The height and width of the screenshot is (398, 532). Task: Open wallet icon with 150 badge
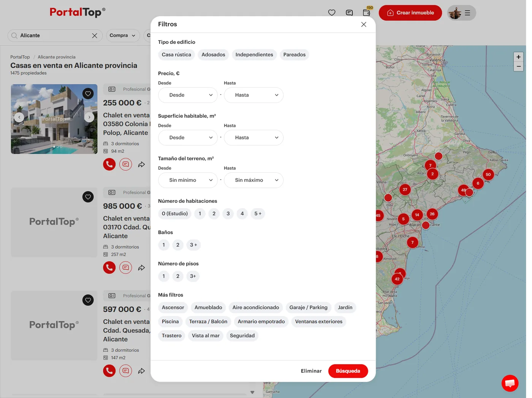tap(367, 12)
